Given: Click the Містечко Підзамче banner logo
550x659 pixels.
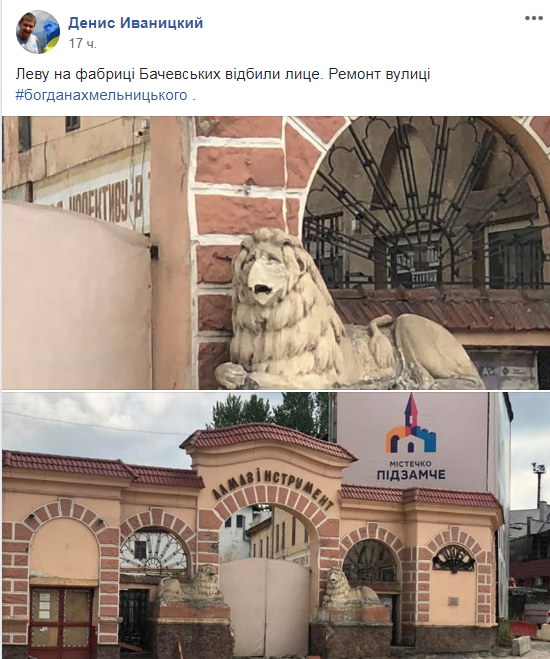Looking at the screenshot, I should pyautogui.click(x=411, y=438).
